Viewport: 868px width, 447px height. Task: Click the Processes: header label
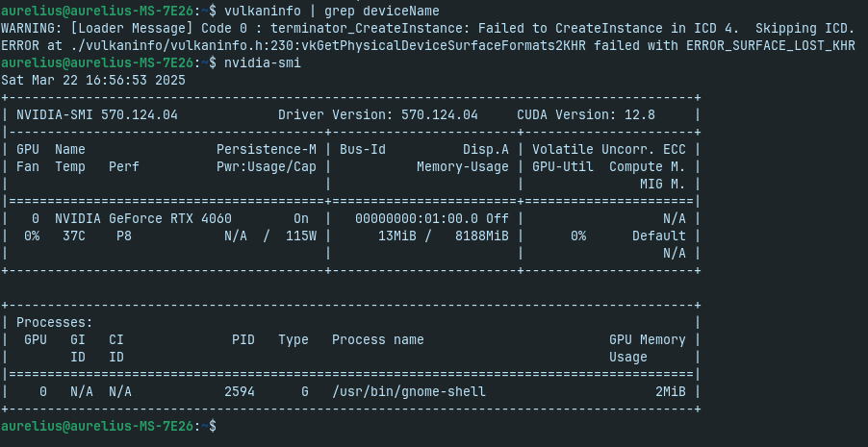54,323
